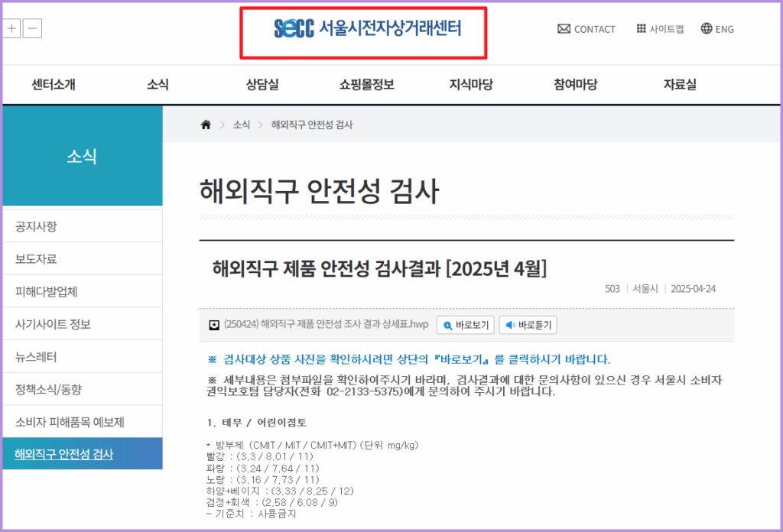
Task: Switch language via the ENG text
Action: click(725, 30)
